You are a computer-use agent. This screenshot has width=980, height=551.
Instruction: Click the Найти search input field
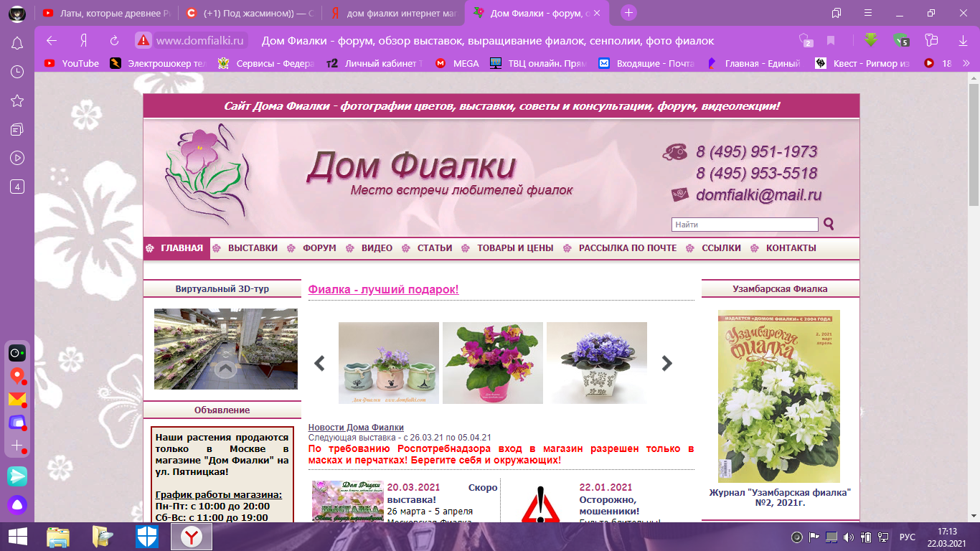[x=745, y=225]
